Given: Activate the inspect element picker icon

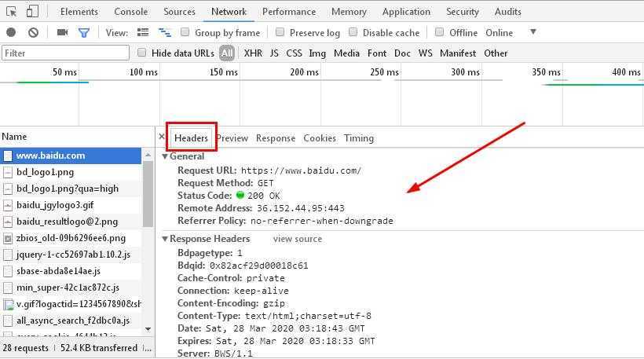Looking at the screenshot, I should (x=12, y=12).
